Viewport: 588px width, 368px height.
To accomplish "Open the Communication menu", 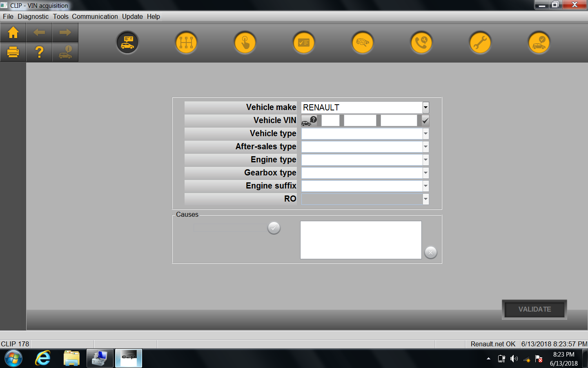I will tap(95, 16).
